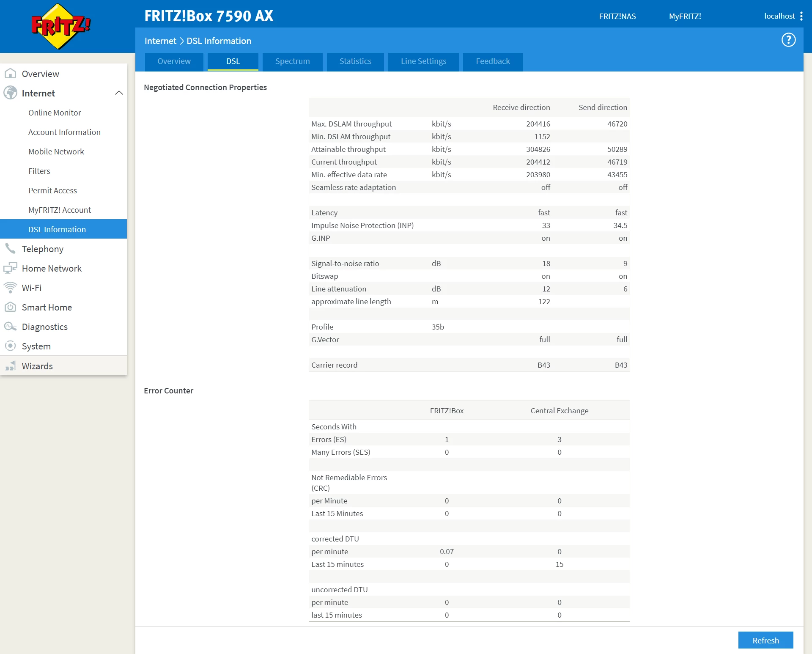Click the Smart Home icon

pyautogui.click(x=10, y=307)
